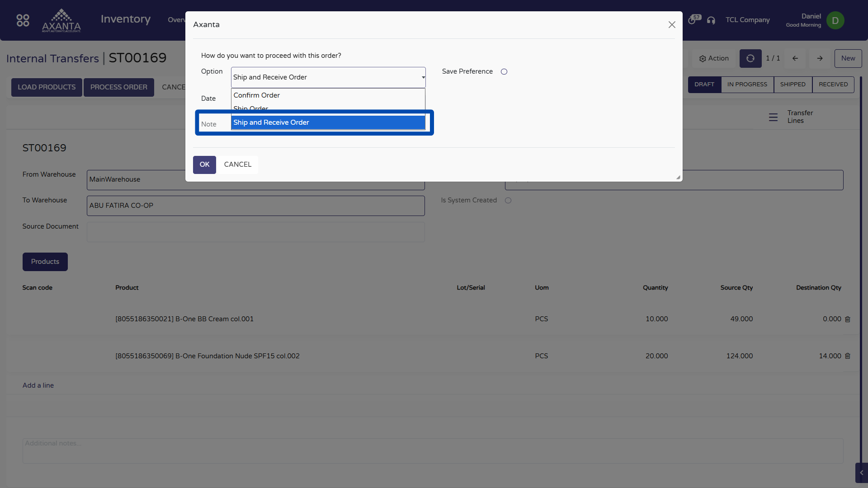Go to previous record arrow
This screenshot has width=868, height=488.
[795, 58]
